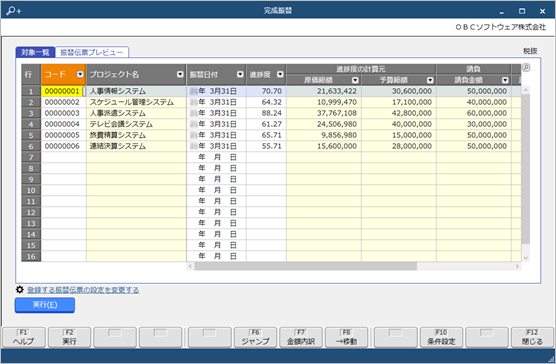
Task: Click contract amount 30,000,000
Action: point(487,124)
